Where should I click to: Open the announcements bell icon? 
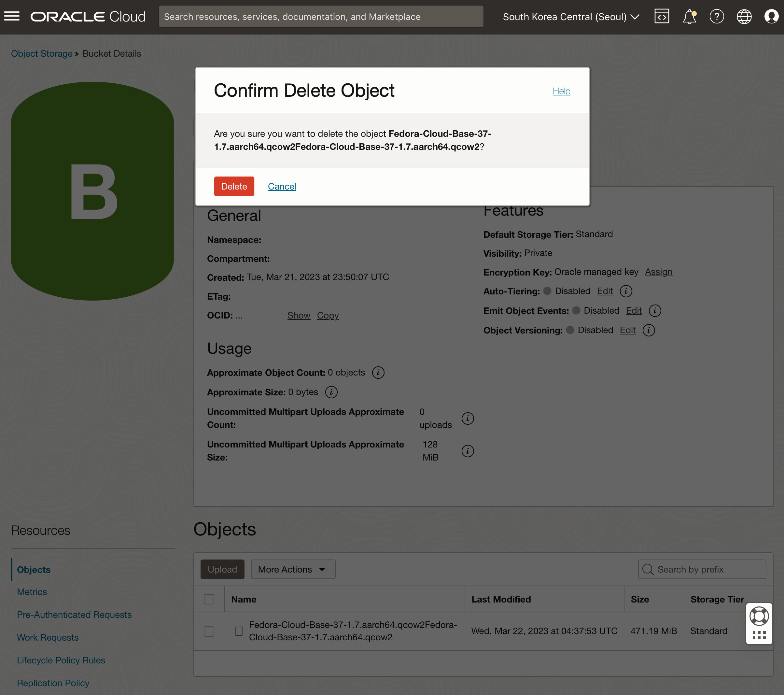pos(689,17)
